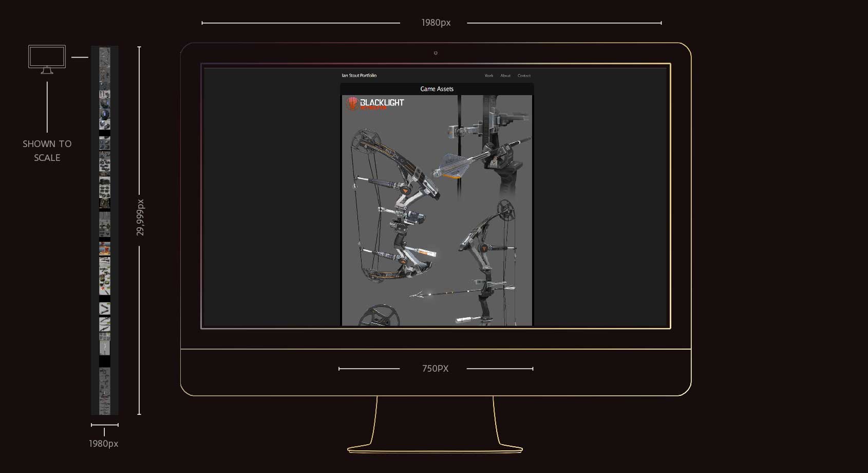
Task: Click the webcam dot on monitor bezel
Action: (x=436, y=53)
